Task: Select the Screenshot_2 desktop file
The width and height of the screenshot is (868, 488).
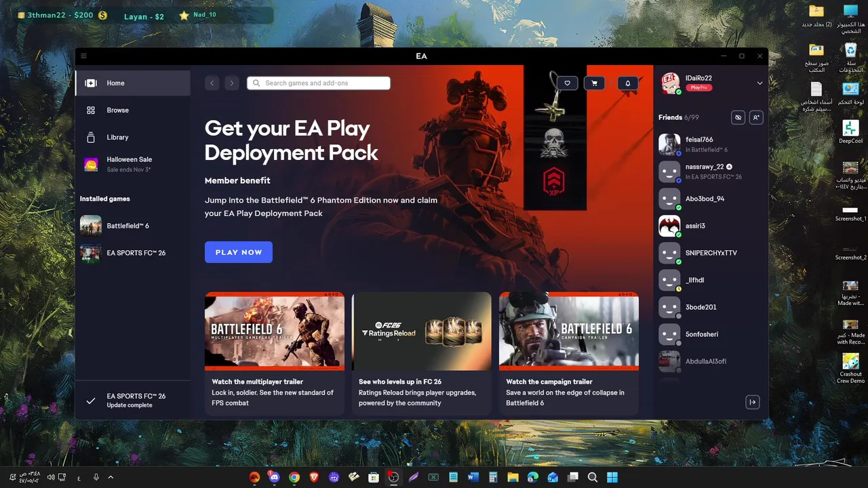Action: pyautogui.click(x=850, y=253)
